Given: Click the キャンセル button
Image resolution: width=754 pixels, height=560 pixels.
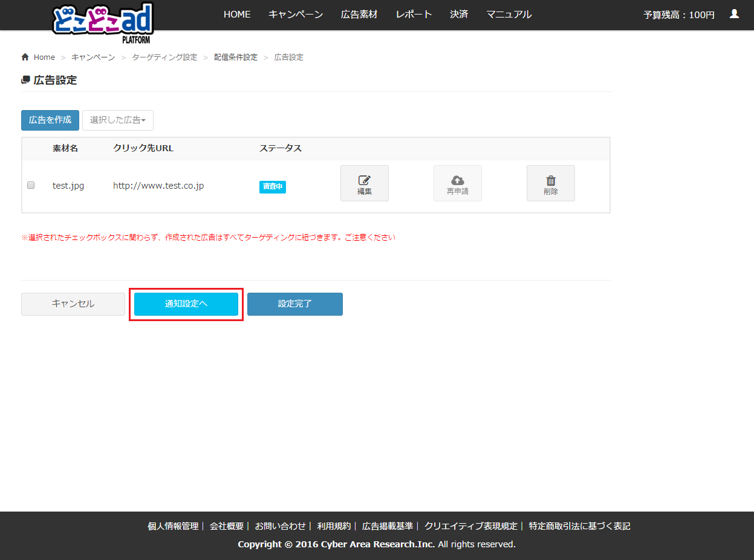Looking at the screenshot, I should [73, 304].
